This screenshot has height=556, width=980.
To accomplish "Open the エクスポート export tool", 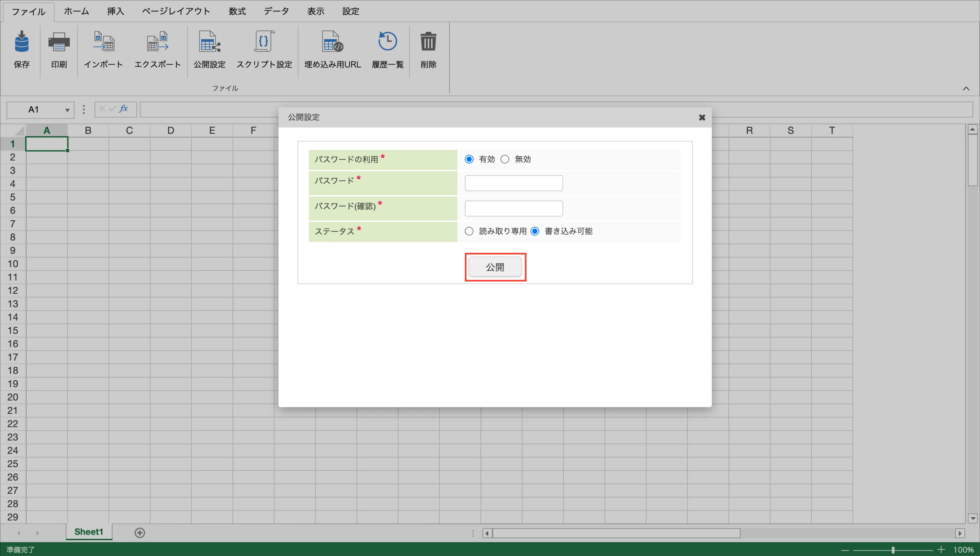I will (157, 42).
